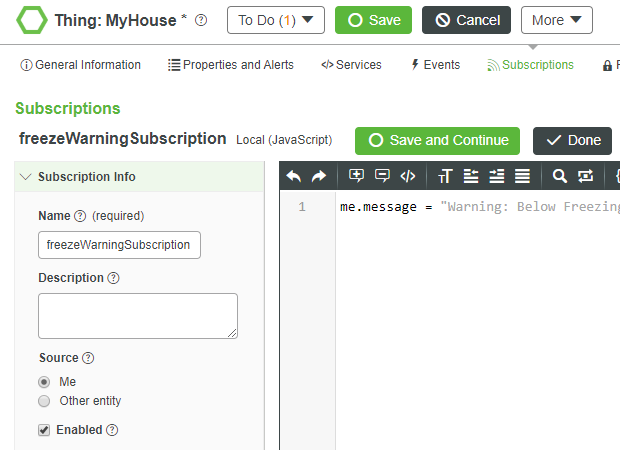Image resolution: width=620 pixels, height=450 pixels.
Task: Click the help icon next to MyHouse
Action: click(x=202, y=20)
